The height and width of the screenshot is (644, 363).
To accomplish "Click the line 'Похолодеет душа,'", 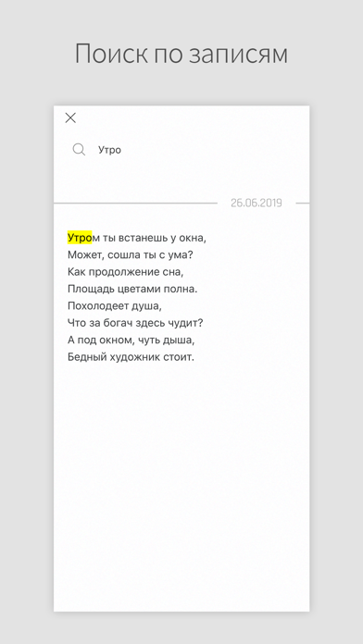I will (x=115, y=306).
